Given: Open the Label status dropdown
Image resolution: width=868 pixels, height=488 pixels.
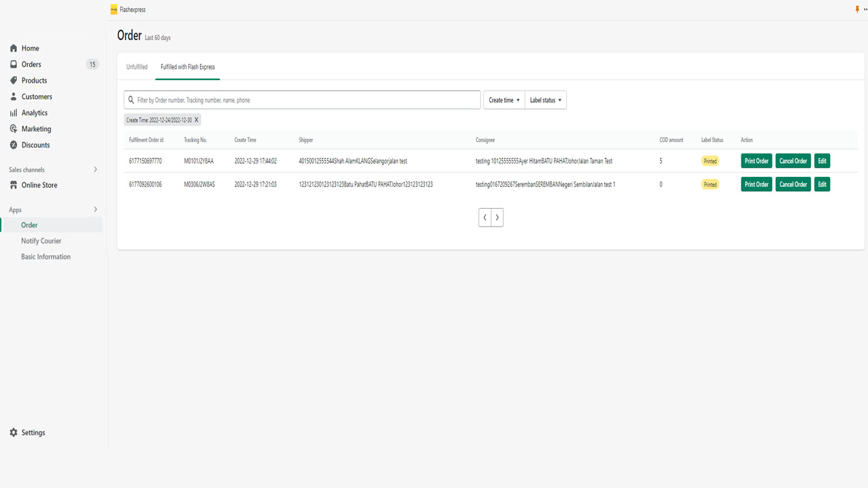Looking at the screenshot, I should click(546, 100).
